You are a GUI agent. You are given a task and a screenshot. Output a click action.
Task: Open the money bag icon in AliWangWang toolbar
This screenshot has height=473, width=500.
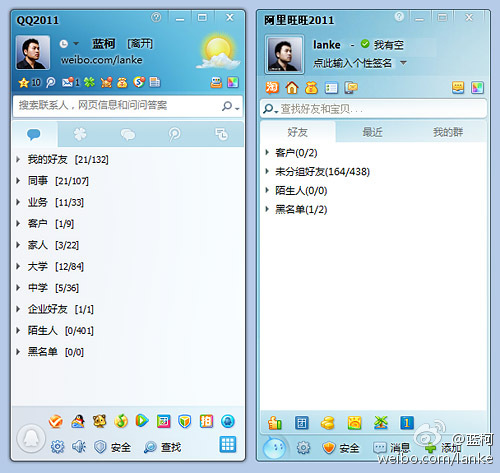[311, 88]
